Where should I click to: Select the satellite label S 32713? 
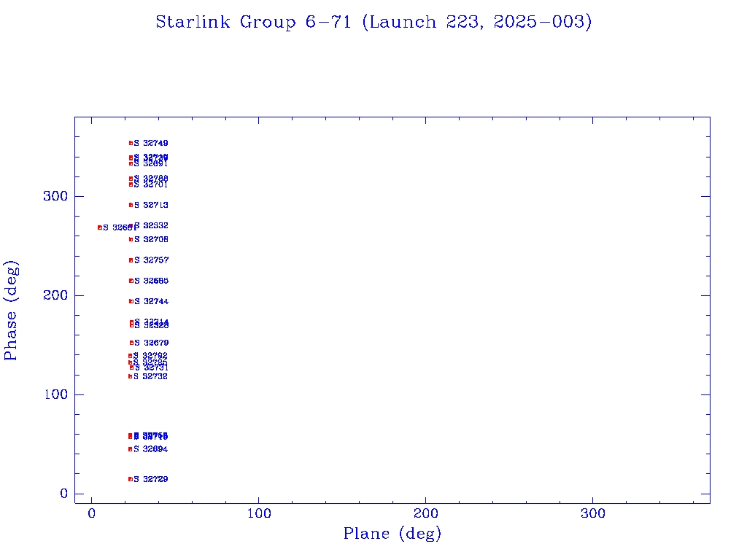[151, 205]
